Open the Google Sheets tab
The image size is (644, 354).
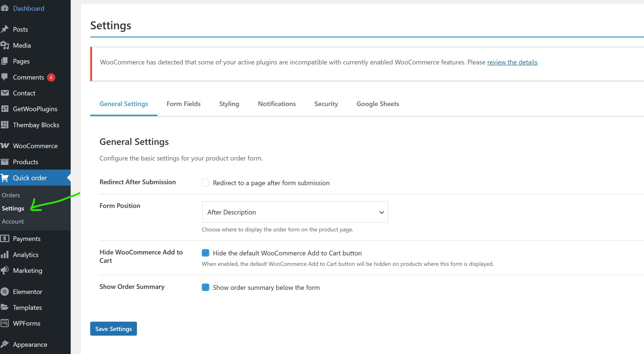pyautogui.click(x=378, y=104)
